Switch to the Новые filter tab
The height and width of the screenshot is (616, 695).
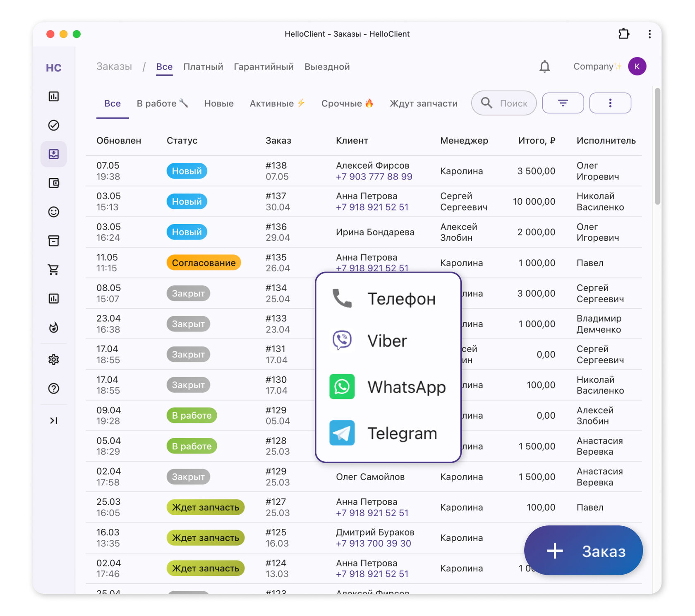click(x=219, y=103)
